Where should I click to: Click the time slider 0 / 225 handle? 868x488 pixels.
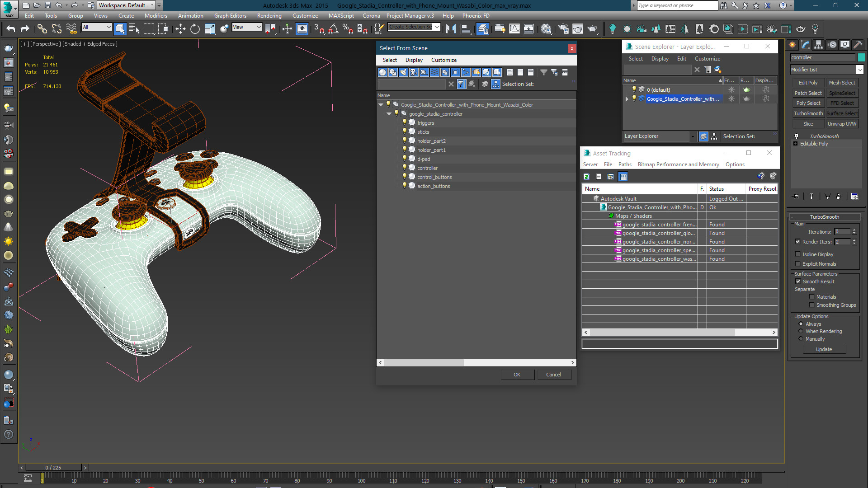coord(53,468)
